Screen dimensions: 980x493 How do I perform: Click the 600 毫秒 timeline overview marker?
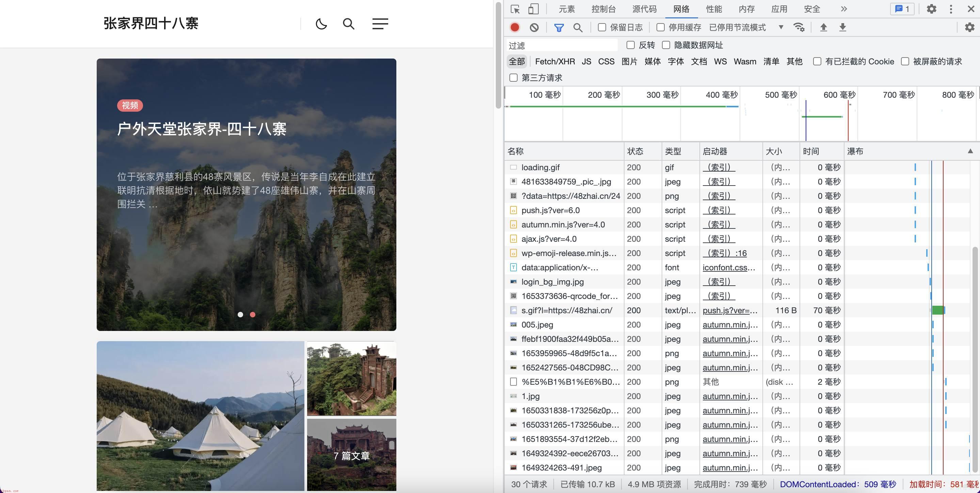(x=839, y=95)
